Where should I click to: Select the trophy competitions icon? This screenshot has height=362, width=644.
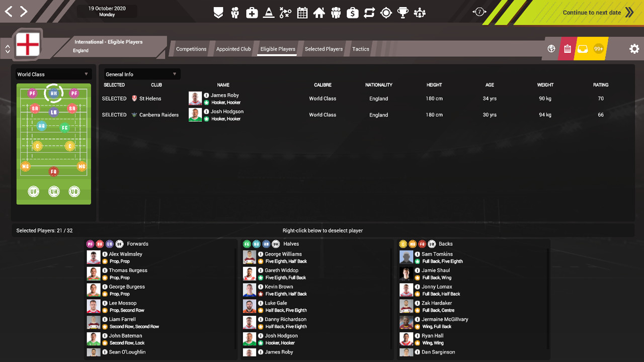tap(403, 13)
